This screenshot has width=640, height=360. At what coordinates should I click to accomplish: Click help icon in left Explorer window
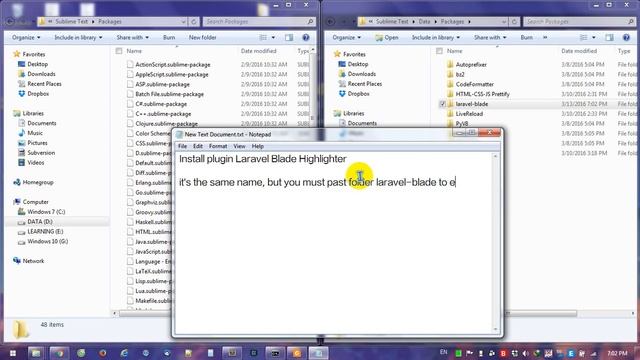pos(306,38)
